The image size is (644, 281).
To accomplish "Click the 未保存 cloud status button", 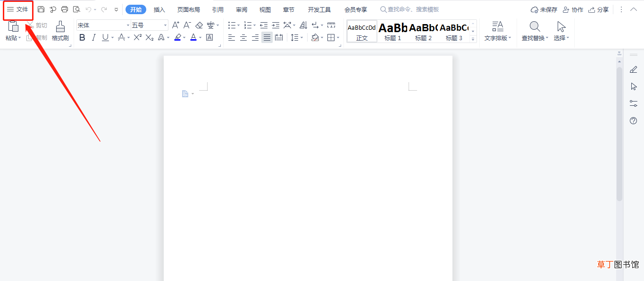I will click(544, 9).
